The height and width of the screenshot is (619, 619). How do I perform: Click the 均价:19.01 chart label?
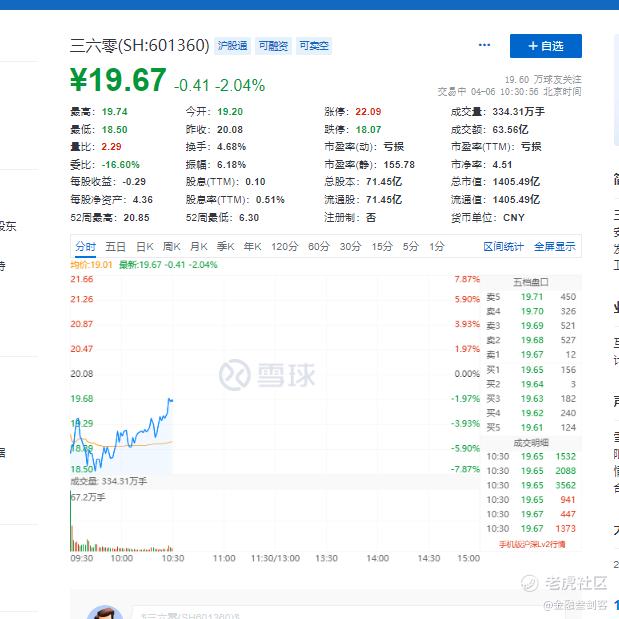pos(91,264)
